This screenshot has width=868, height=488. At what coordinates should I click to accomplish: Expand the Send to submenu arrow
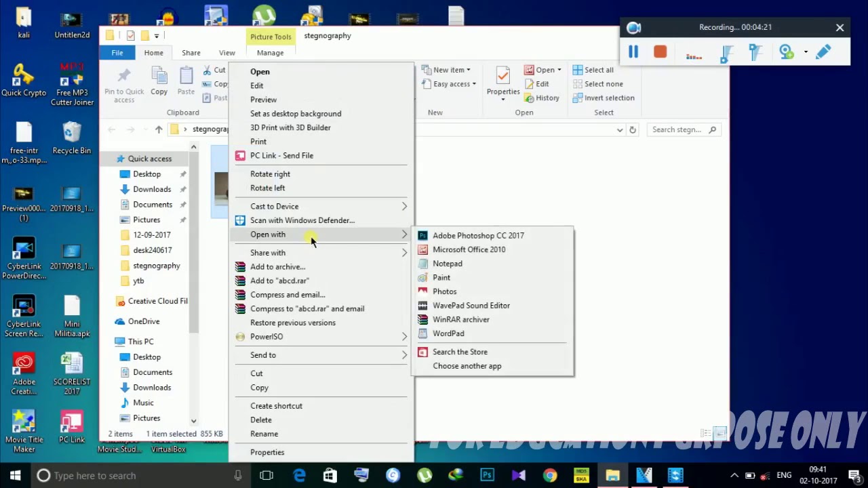tap(404, 355)
